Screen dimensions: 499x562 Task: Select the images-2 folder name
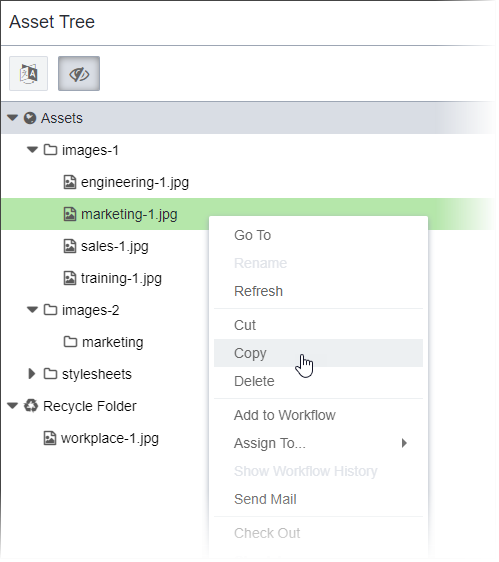91,310
